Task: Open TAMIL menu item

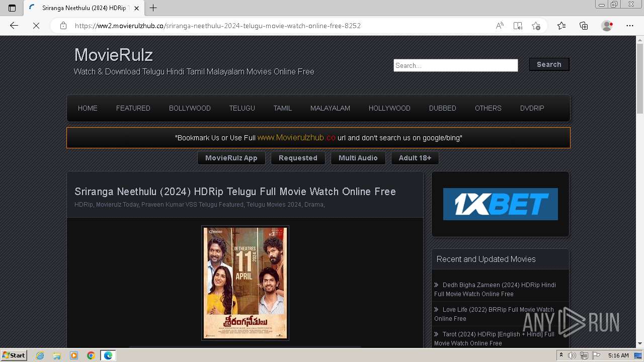Action: point(283,108)
